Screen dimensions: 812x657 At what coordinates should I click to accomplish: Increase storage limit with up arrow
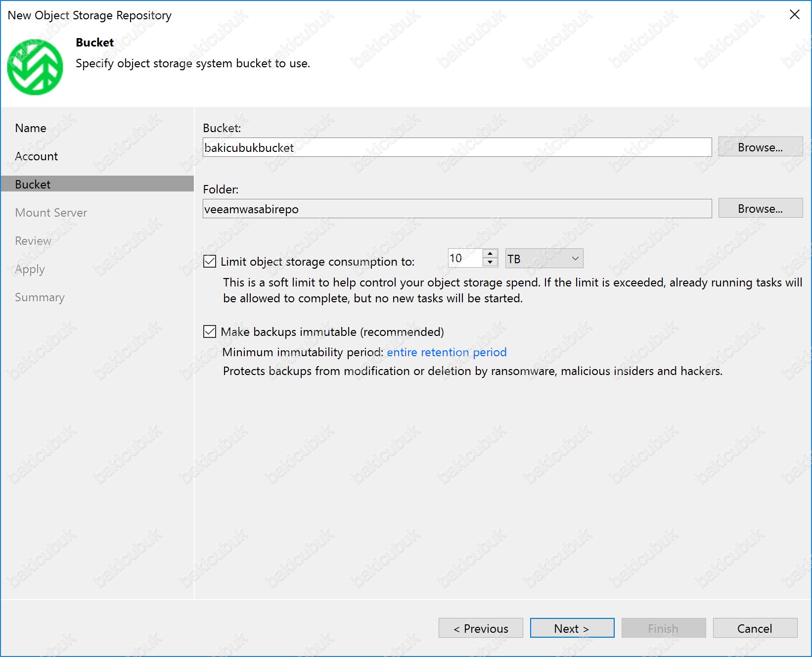pyautogui.click(x=490, y=254)
